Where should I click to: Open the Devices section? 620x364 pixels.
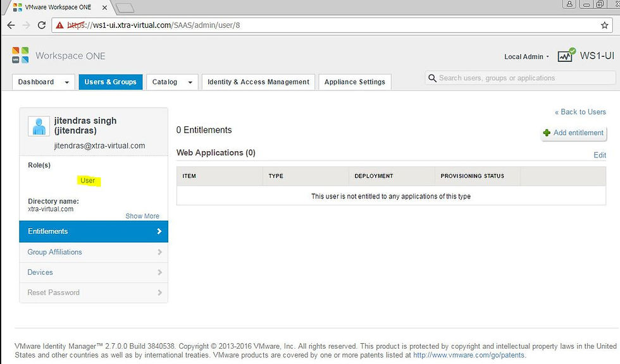(94, 272)
